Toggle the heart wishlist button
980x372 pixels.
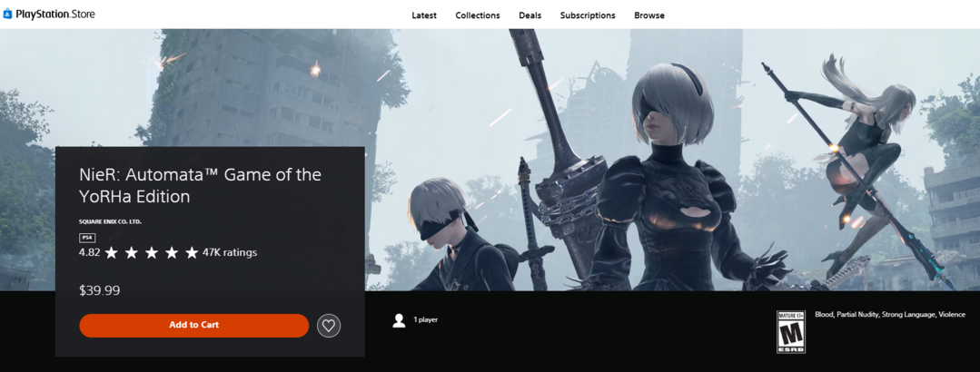tap(329, 325)
